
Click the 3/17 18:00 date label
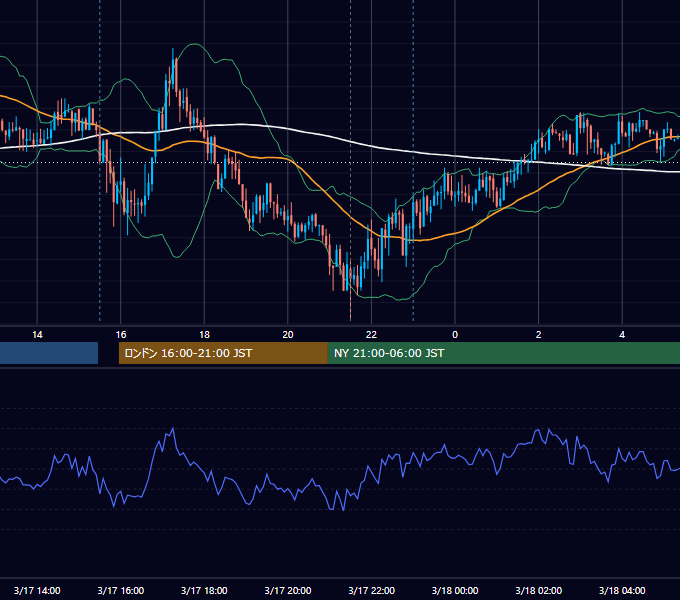(x=204, y=590)
